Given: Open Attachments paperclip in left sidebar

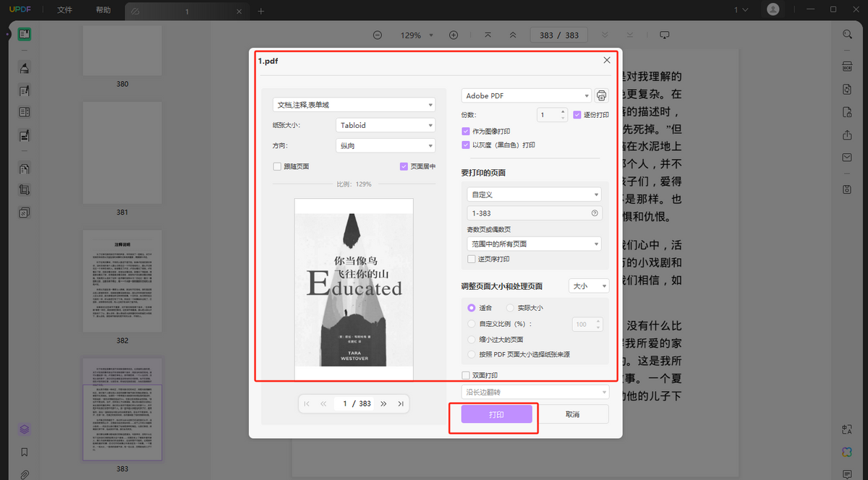Looking at the screenshot, I should tap(25, 474).
